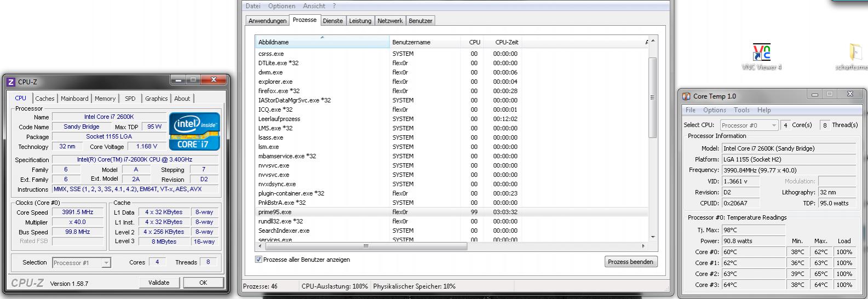Select PnkBstrA.exe *32 process row
Screen dimensions: 868x299
(452, 203)
